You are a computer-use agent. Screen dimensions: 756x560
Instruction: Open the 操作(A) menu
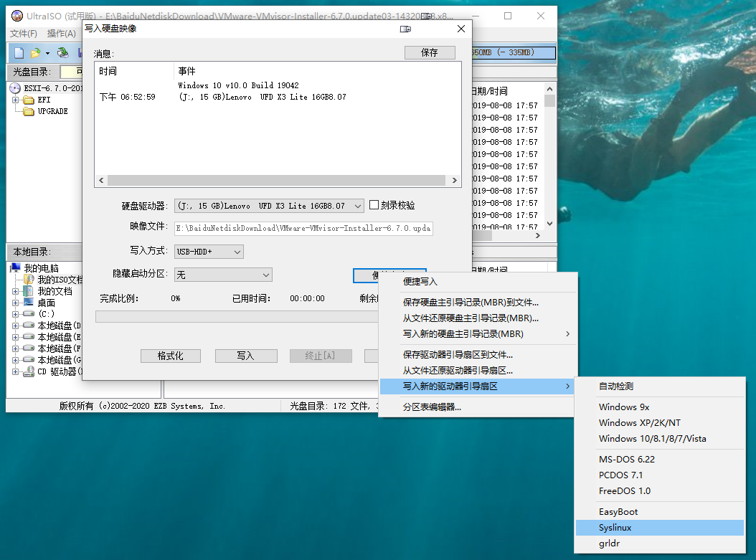(x=61, y=33)
